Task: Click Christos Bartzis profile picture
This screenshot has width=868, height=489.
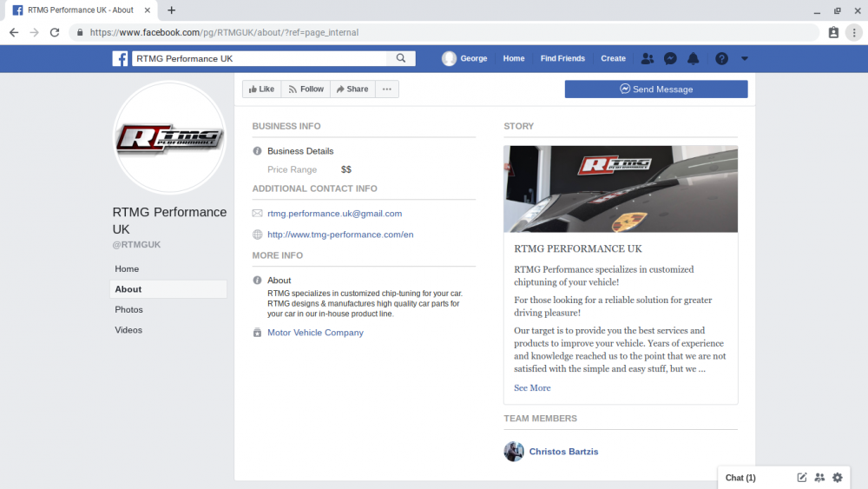Action: (x=514, y=452)
